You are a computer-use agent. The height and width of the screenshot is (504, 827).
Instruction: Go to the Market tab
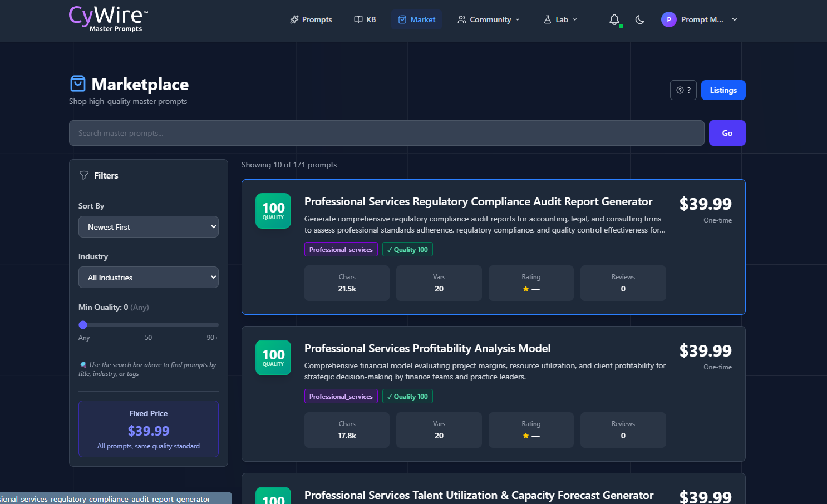417,19
